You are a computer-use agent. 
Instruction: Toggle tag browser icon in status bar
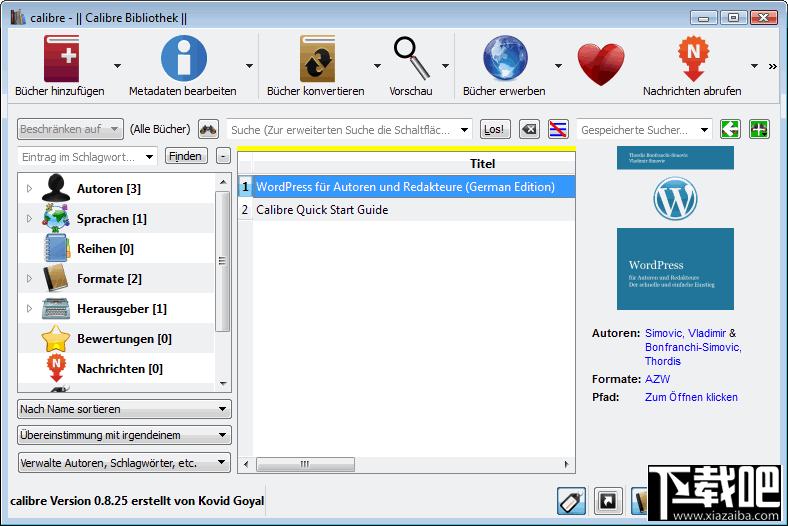click(571, 501)
